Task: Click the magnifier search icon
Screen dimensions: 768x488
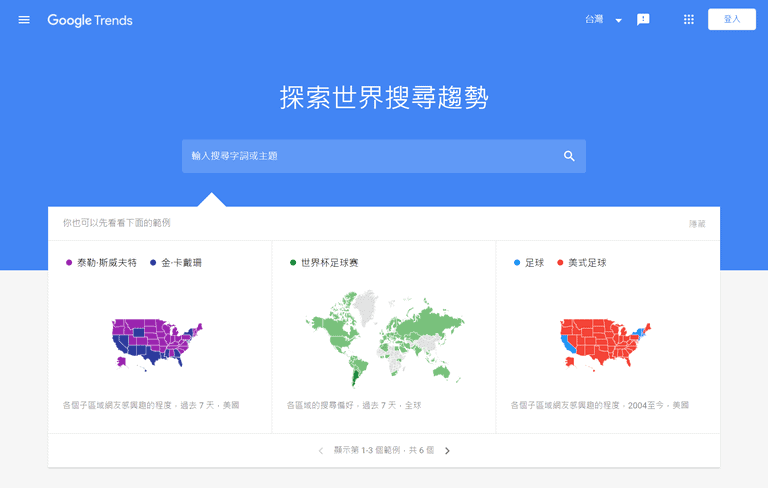Action: pyautogui.click(x=569, y=156)
